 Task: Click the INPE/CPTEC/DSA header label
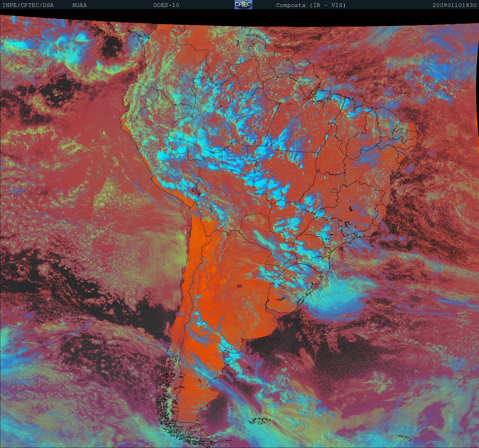[x=28, y=5]
